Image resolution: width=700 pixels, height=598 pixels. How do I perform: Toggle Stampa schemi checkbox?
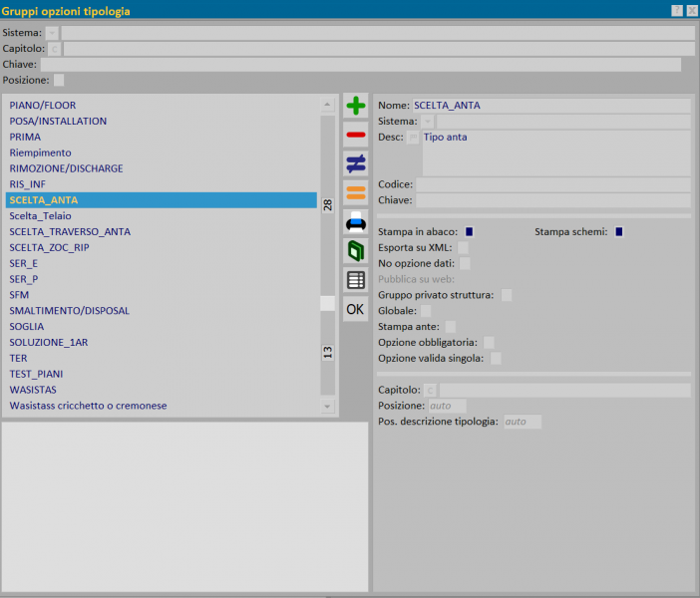[x=619, y=231]
